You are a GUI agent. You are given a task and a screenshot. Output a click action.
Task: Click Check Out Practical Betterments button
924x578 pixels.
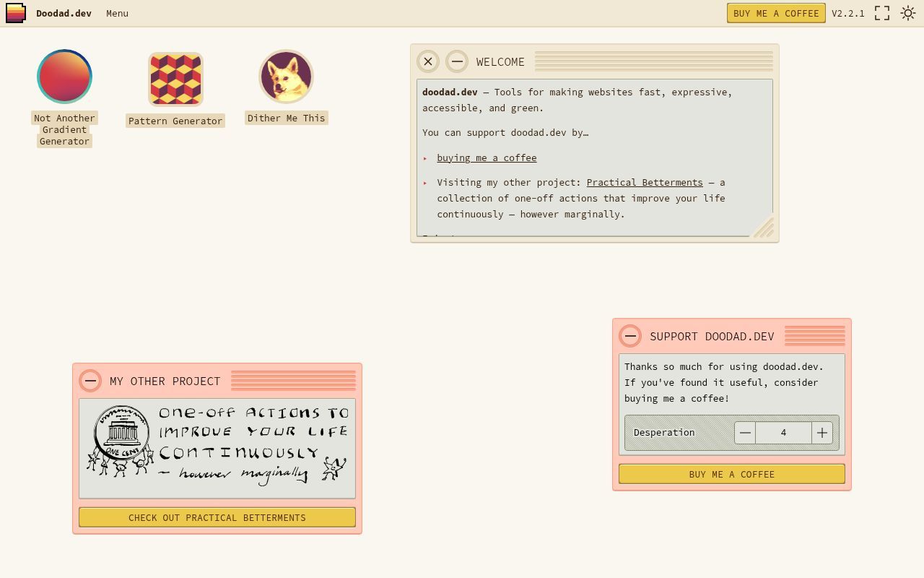217,517
